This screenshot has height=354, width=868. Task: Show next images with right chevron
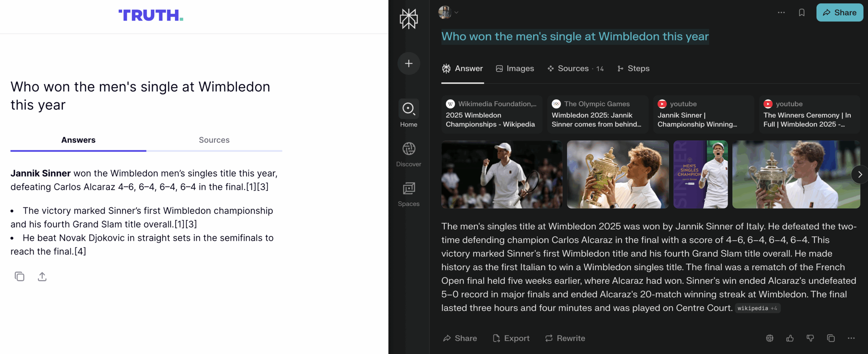tap(860, 174)
